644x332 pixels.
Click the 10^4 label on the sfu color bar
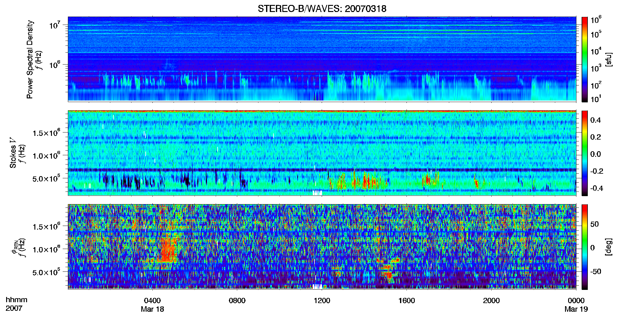click(x=596, y=51)
